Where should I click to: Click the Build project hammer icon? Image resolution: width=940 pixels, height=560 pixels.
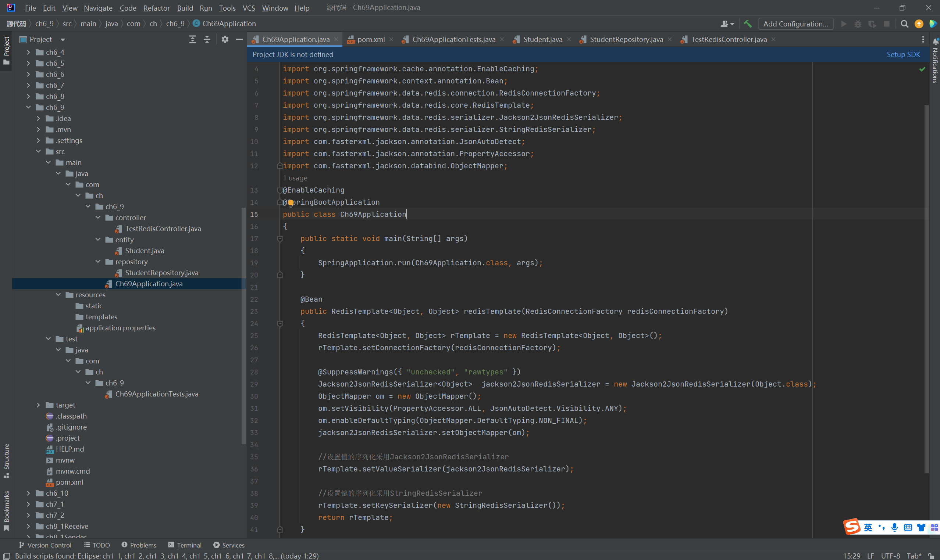point(747,24)
